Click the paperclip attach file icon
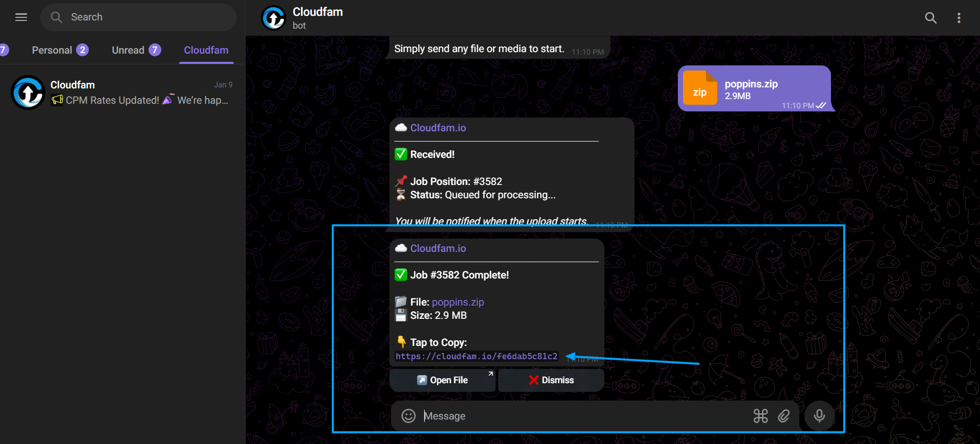Viewport: 980px width, 444px height. tap(784, 416)
